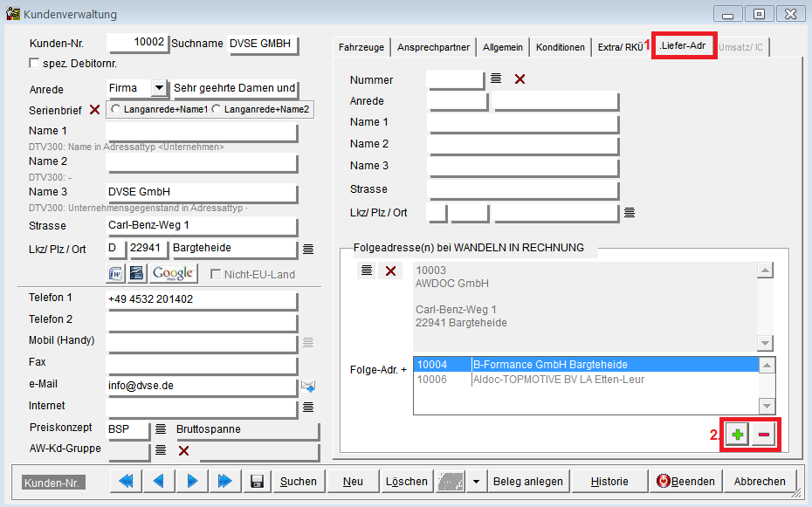Click the customer Strasse field Carl-Benz-Weg 1
812x507 pixels.
point(202,225)
